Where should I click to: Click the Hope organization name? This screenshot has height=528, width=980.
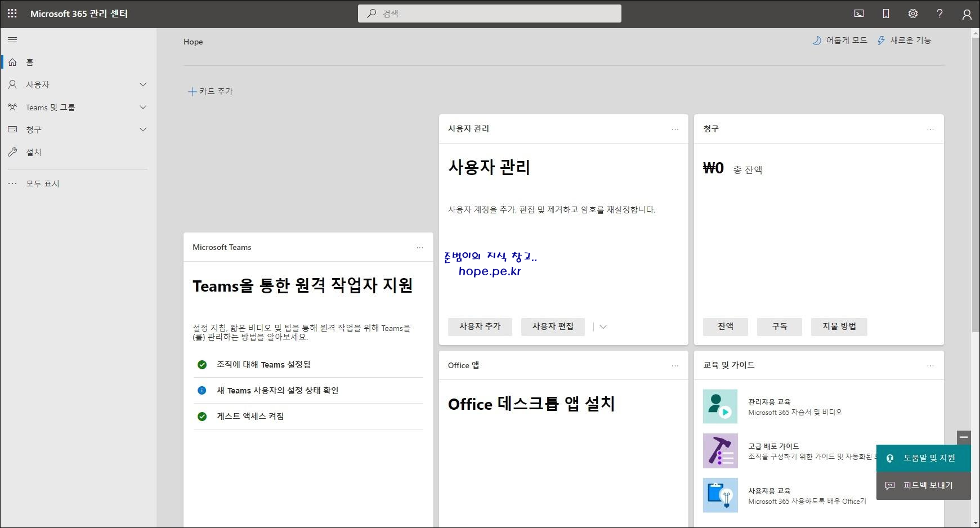(x=193, y=42)
